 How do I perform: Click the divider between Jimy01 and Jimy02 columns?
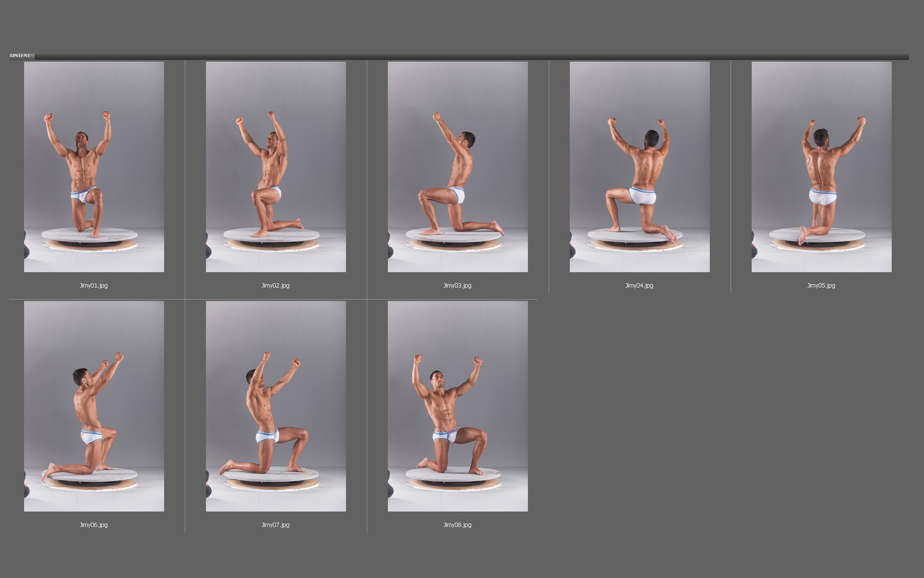click(x=185, y=170)
